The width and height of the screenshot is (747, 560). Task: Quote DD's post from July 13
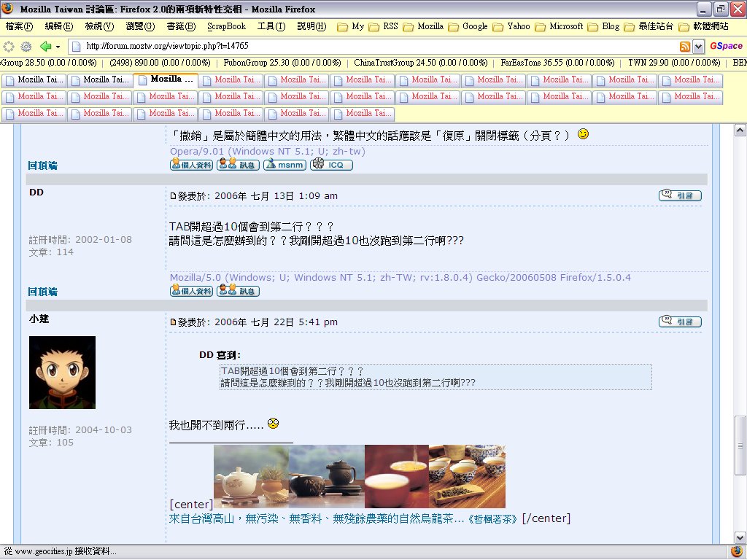tap(680, 195)
